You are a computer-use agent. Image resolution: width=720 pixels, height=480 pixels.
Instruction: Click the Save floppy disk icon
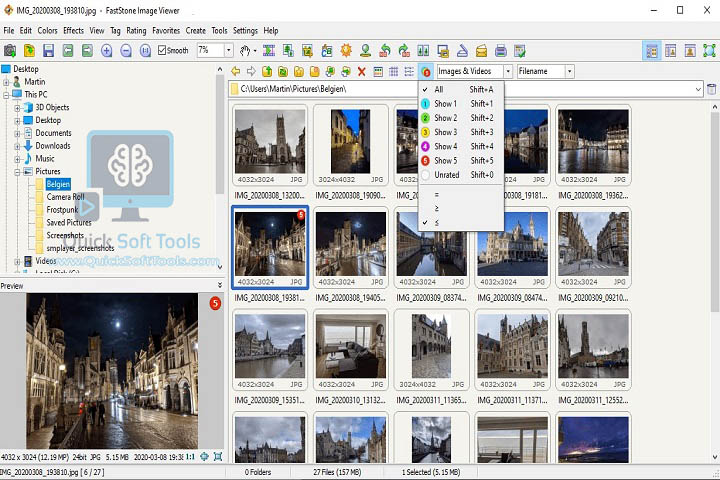tap(48, 50)
